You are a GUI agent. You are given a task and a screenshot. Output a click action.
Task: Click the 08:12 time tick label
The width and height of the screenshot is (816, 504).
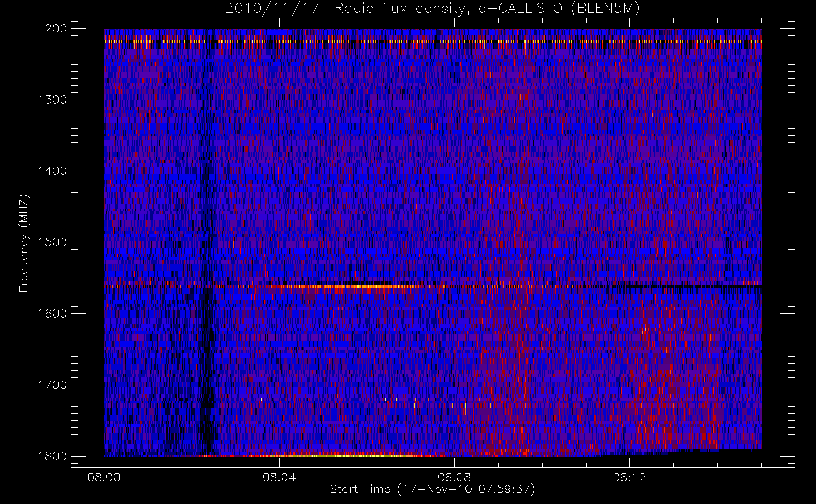tap(629, 477)
